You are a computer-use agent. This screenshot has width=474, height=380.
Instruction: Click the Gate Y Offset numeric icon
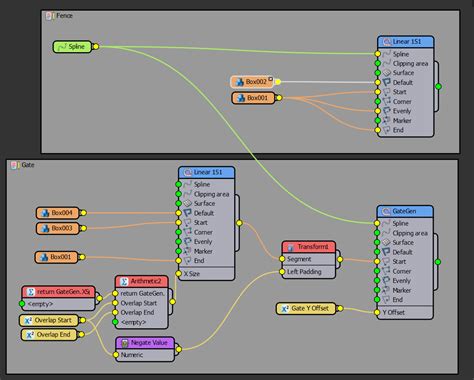(x=285, y=309)
